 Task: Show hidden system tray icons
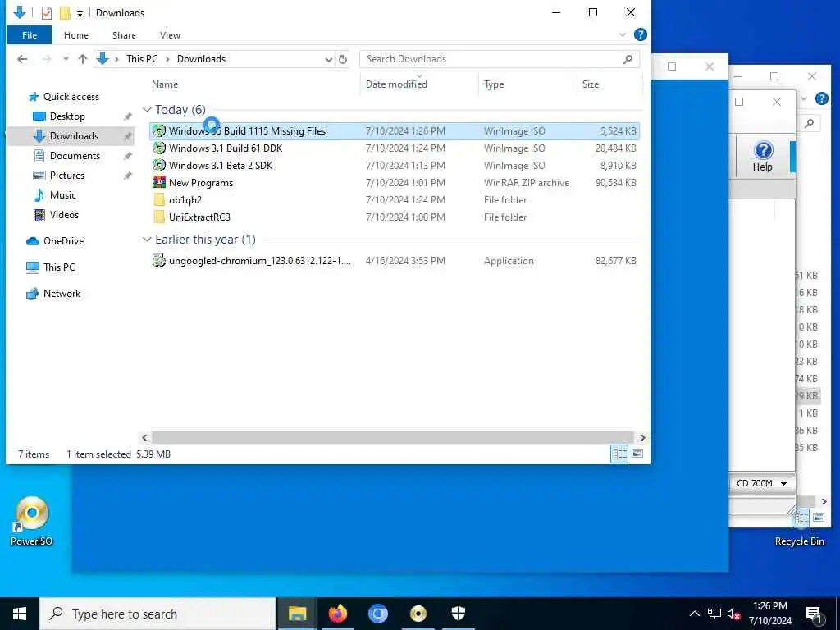pyautogui.click(x=694, y=614)
